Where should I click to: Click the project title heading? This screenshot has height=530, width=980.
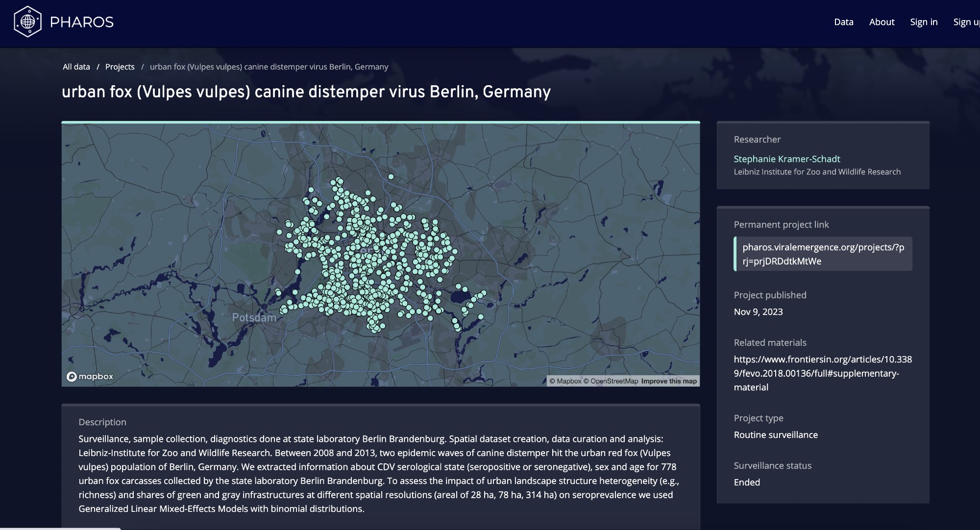click(306, 92)
